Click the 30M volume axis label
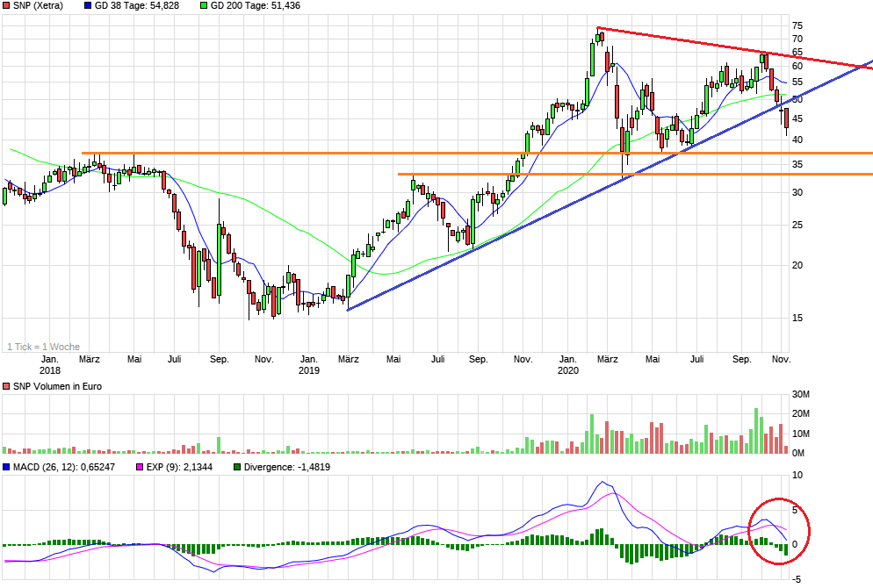 [x=801, y=393]
